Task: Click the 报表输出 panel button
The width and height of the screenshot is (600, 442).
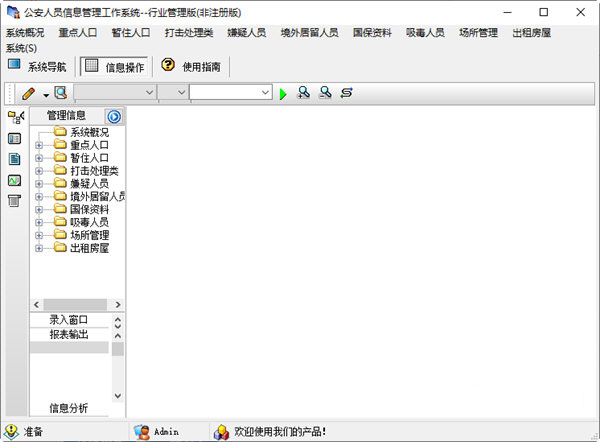Action: [x=69, y=334]
